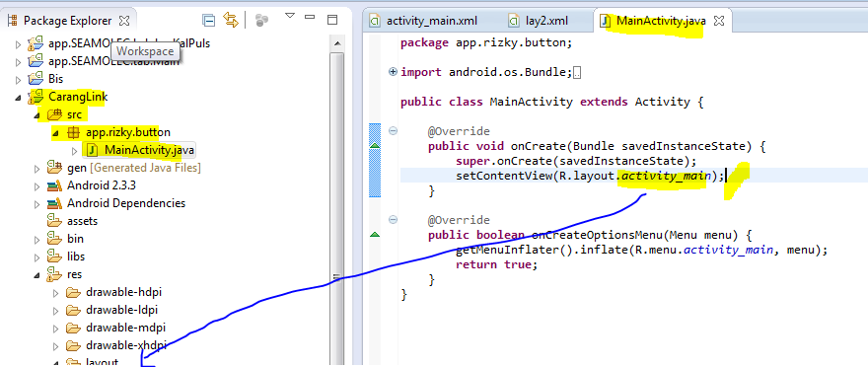868x367 pixels.
Task: Close the MainActivity.java editor tab
Action: pos(718,21)
